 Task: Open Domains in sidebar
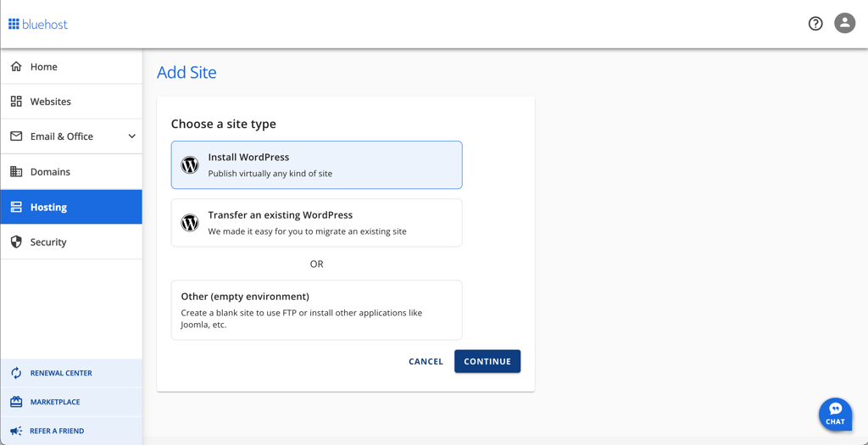tap(71, 171)
